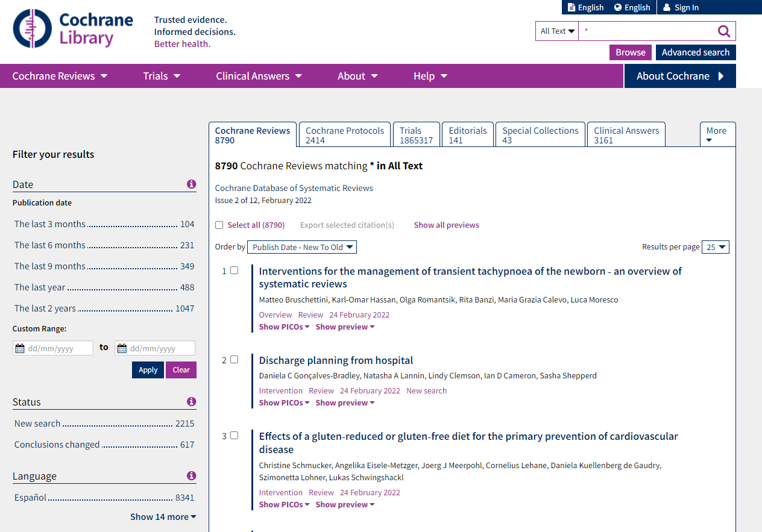Click the Advanced search button

point(696,52)
